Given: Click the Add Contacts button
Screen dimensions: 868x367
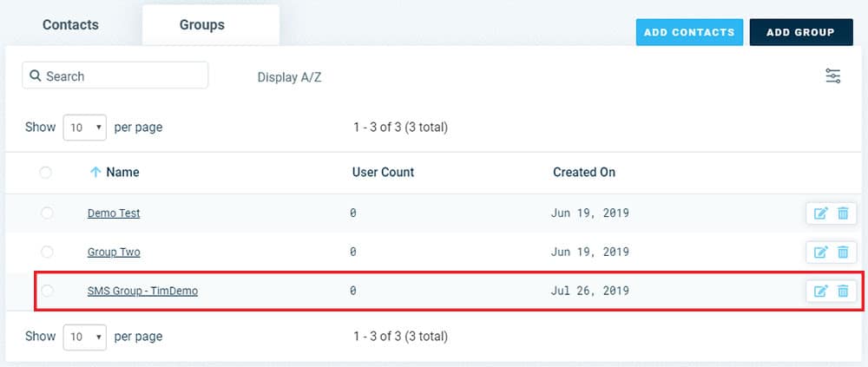Looking at the screenshot, I should [689, 32].
